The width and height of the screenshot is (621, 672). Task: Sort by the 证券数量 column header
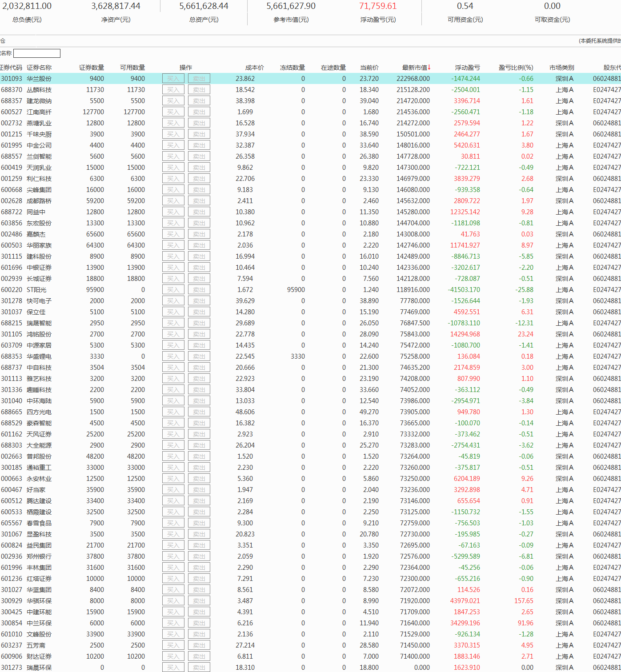tap(92, 68)
